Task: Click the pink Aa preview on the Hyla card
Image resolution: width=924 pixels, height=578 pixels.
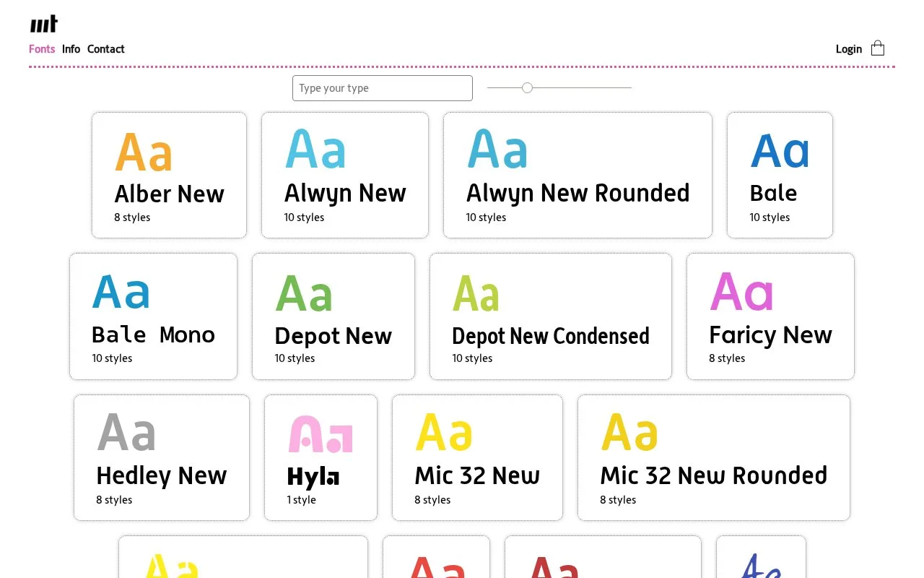Action: coord(321,433)
